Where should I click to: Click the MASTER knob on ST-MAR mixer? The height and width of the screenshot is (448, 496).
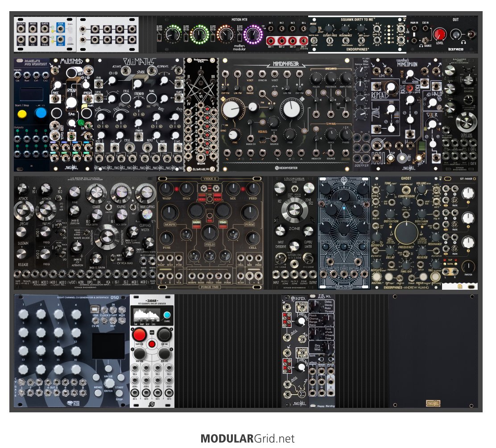469,266
